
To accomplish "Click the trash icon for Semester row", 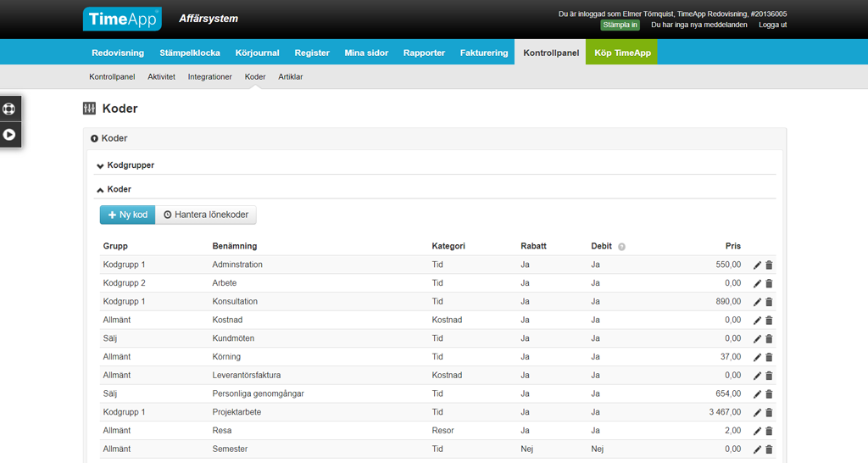I will click(x=769, y=449).
